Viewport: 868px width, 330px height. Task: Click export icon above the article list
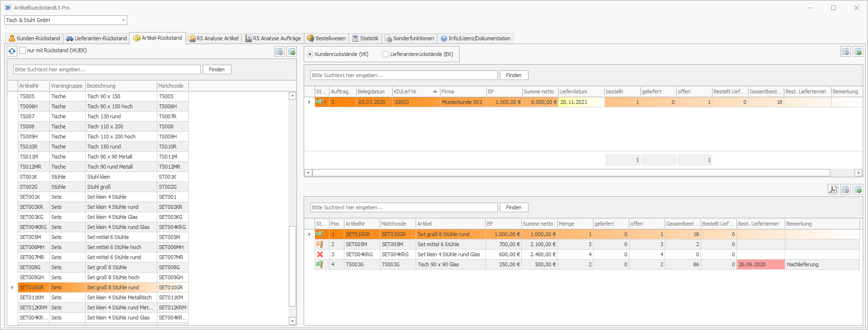point(292,51)
